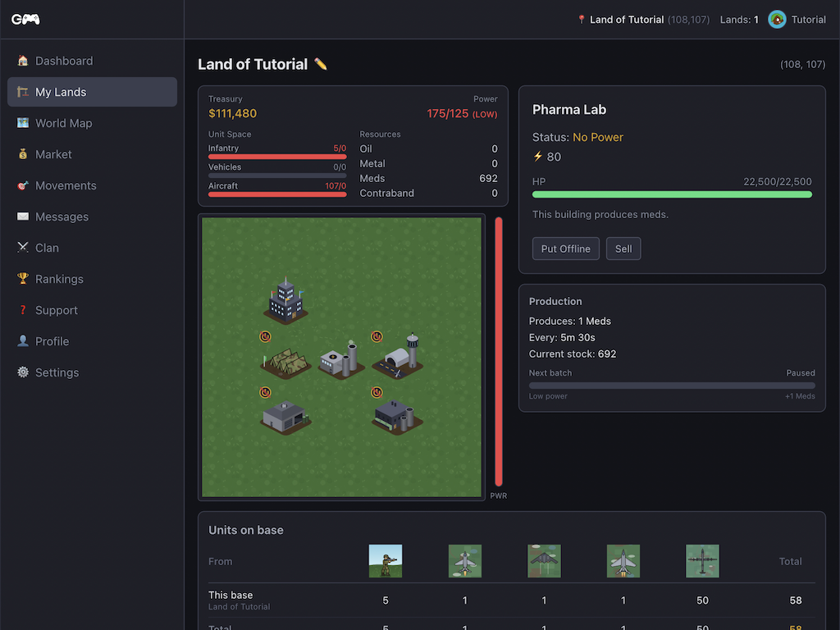This screenshot has width=840, height=630.
Task: Select the grey garage building on map
Action: [x=285, y=417]
